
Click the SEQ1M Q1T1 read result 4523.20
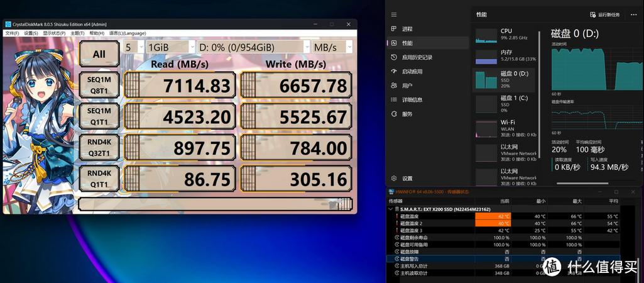pos(180,117)
